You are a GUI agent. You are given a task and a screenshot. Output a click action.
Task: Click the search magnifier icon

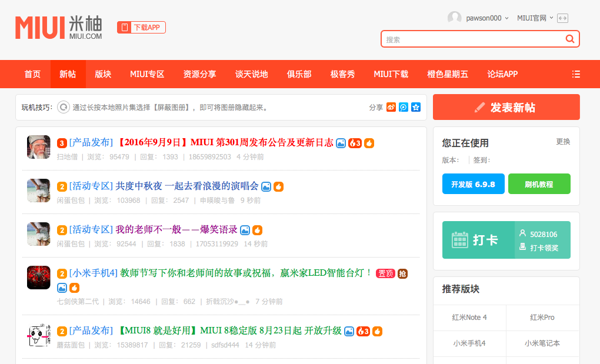click(x=569, y=39)
